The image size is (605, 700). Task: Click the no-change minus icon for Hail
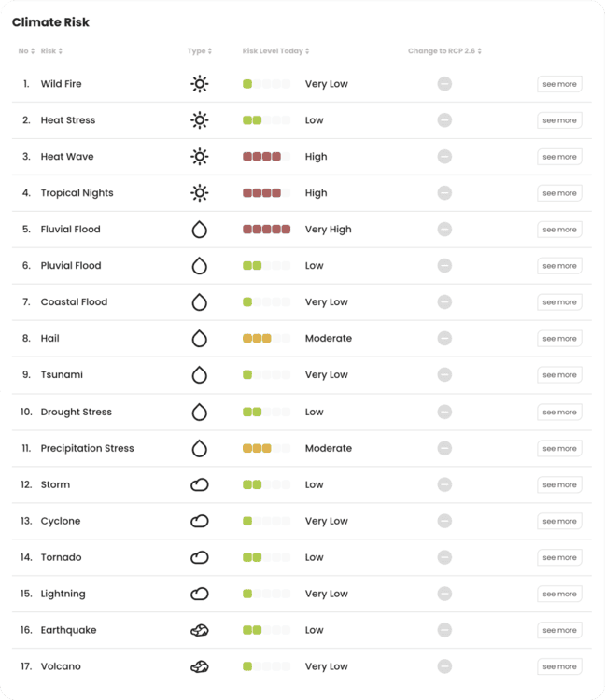point(444,339)
